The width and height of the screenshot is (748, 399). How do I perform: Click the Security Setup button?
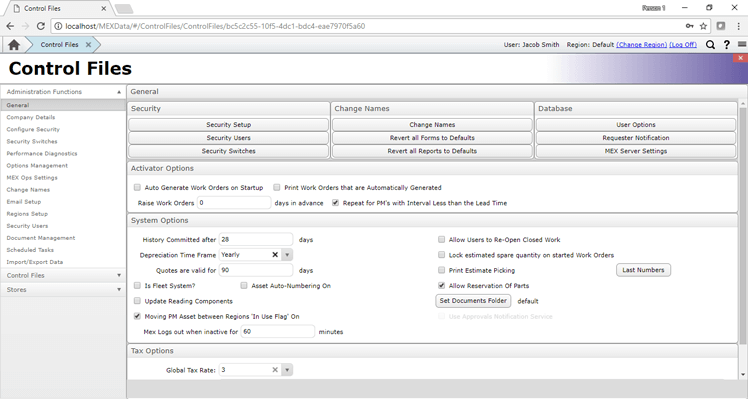click(x=229, y=125)
